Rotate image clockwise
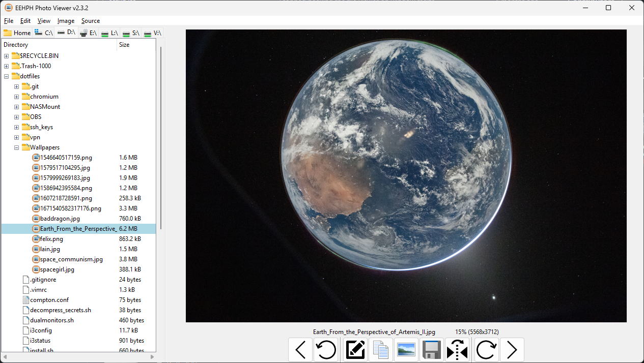 487,350
